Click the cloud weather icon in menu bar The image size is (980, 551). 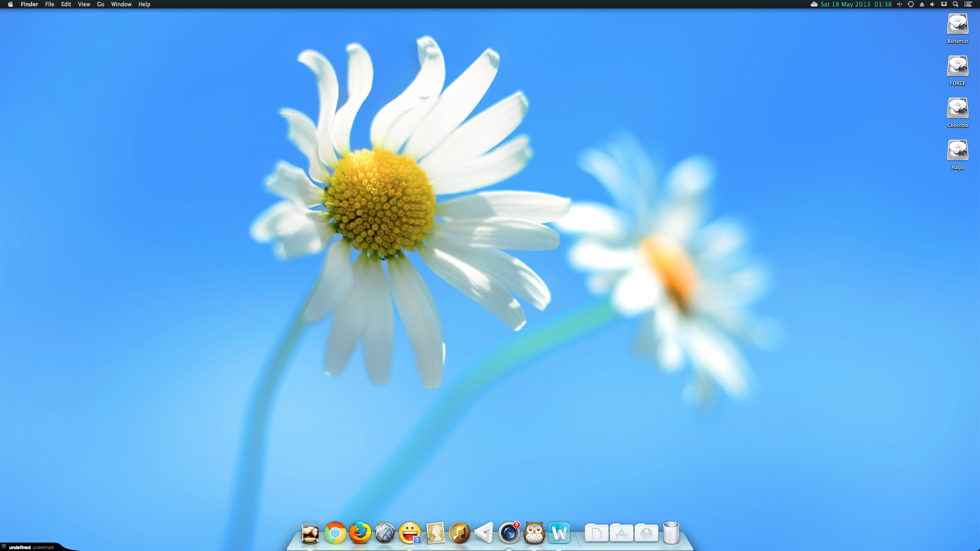(814, 4)
